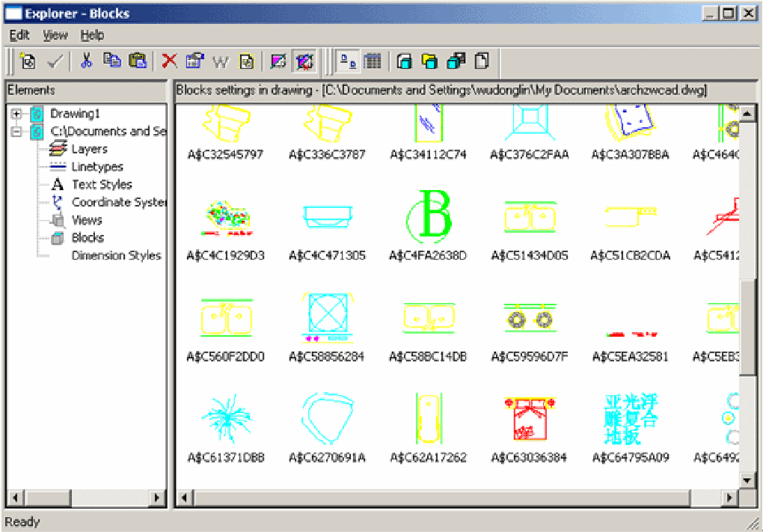Select stove burner block A$C59596D7F
The image size is (763, 532).
[x=530, y=318]
